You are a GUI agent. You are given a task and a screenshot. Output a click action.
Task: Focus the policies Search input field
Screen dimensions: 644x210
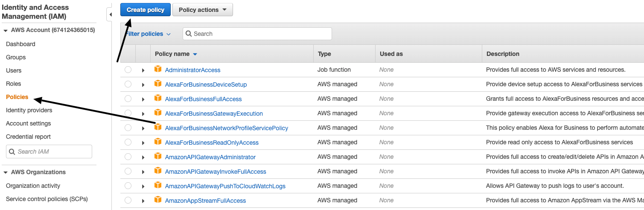257,34
